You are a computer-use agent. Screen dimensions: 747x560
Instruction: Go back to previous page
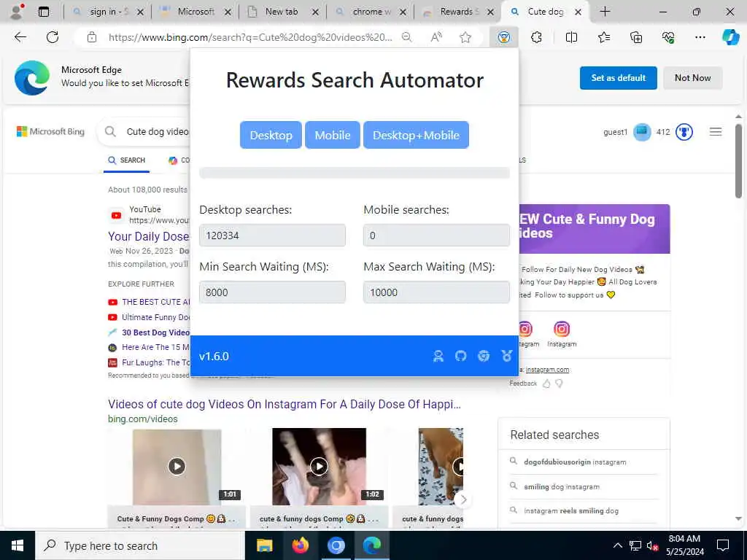(20, 37)
